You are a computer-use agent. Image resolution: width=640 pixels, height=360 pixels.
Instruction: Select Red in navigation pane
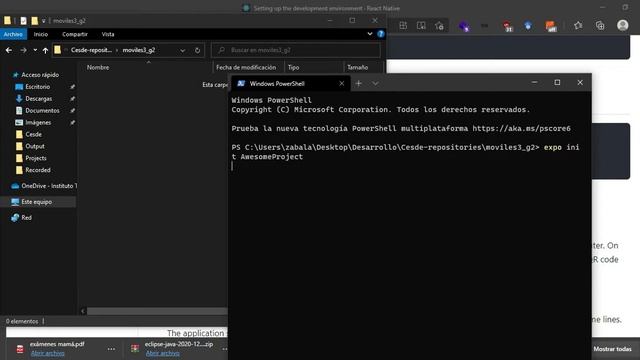pos(26,218)
